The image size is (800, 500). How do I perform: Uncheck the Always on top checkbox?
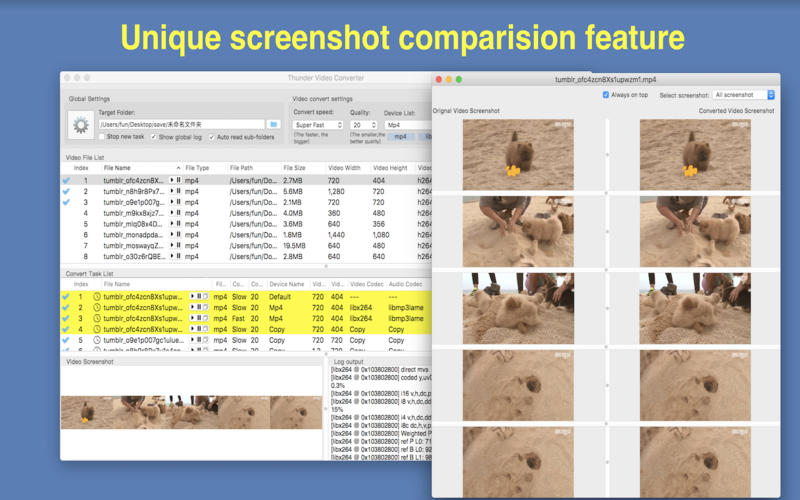[606, 95]
